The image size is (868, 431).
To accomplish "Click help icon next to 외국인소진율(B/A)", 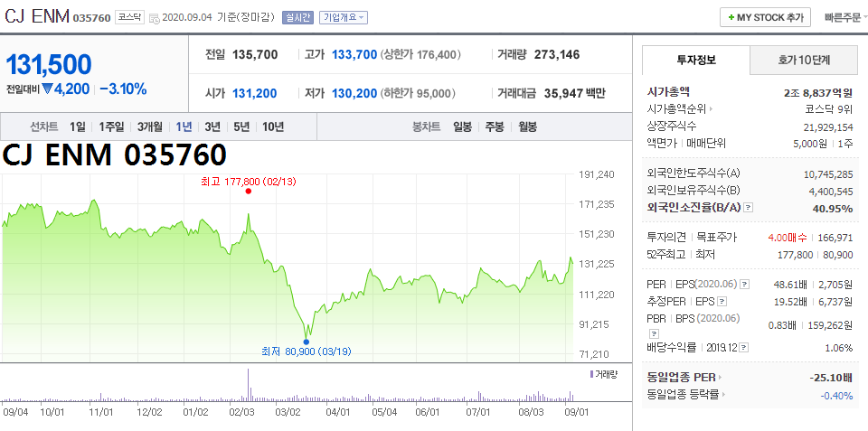I will pyautogui.click(x=749, y=208).
